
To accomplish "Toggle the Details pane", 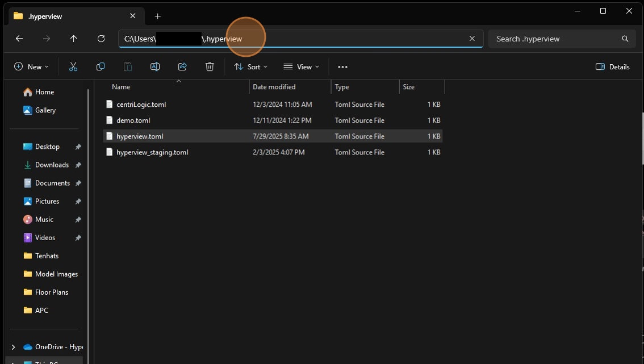I will 613,66.
